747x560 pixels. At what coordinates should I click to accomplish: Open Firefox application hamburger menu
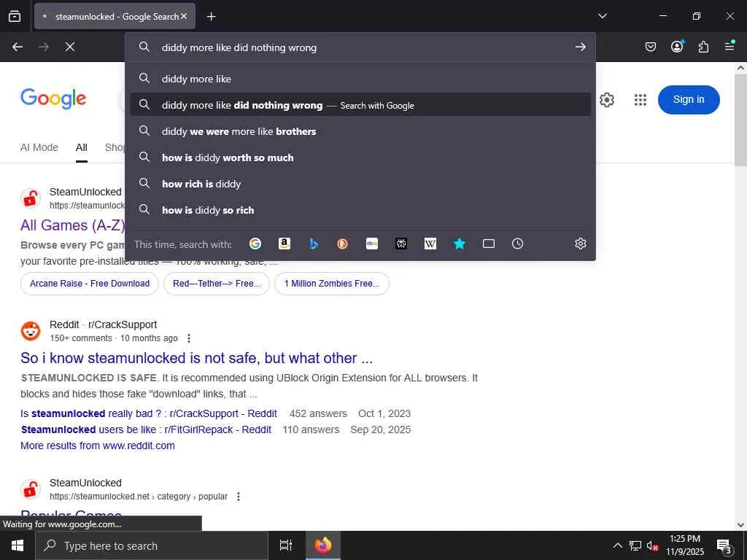click(729, 47)
